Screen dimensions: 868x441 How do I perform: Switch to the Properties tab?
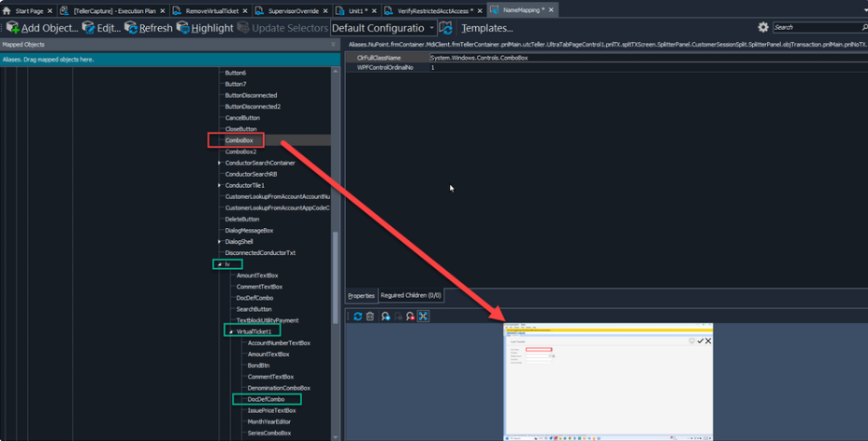click(361, 295)
